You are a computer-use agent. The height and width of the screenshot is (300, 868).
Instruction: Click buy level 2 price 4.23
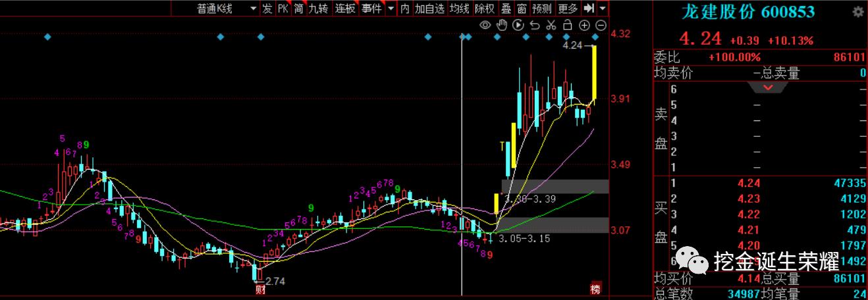pos(749,199)
